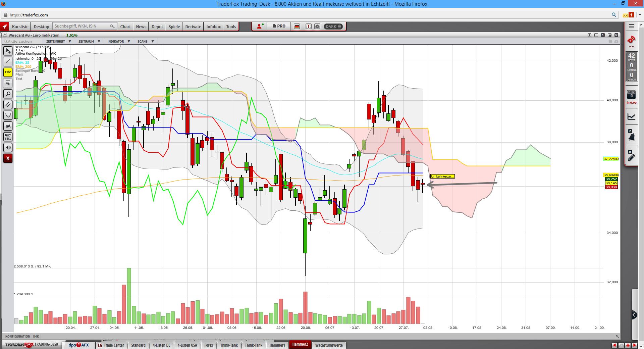Image resolution: width=644 pixels, height=349 pixels.
Task: Open the news/termine/aktien counter widget
Action: [631, 67]
